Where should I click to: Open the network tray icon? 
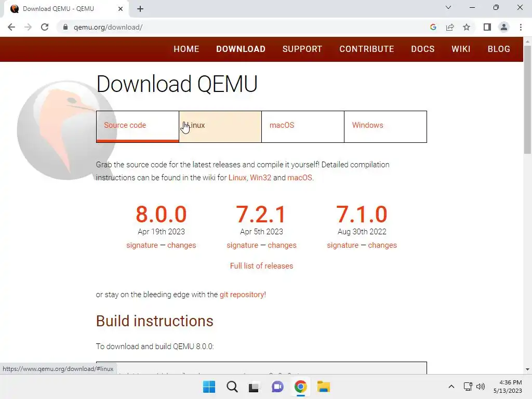(468, 387)
